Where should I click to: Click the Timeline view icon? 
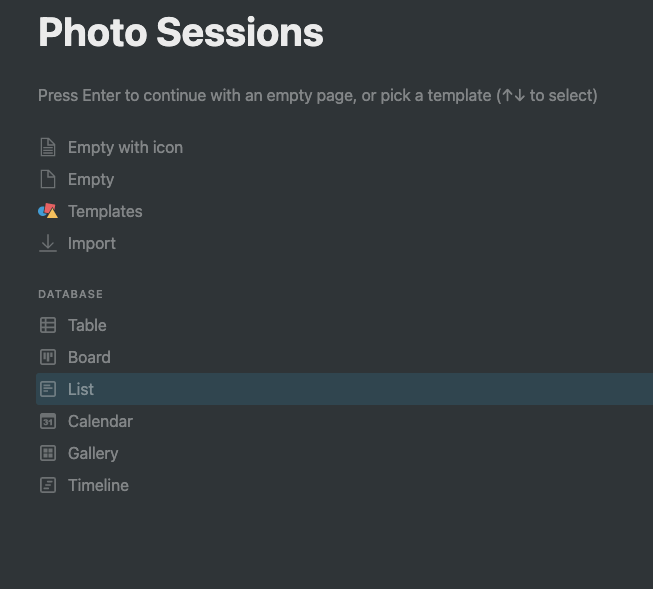point(48,485)
